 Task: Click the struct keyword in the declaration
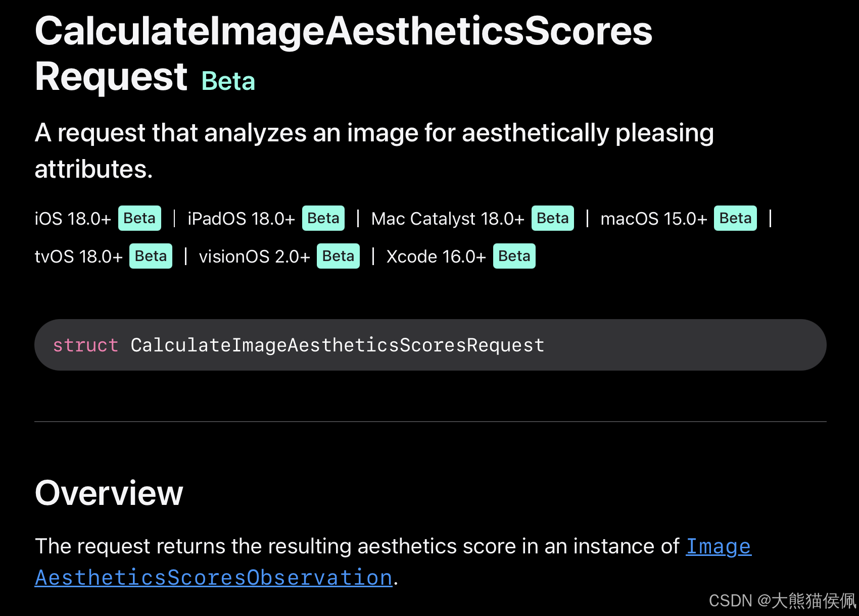point(85,345)
